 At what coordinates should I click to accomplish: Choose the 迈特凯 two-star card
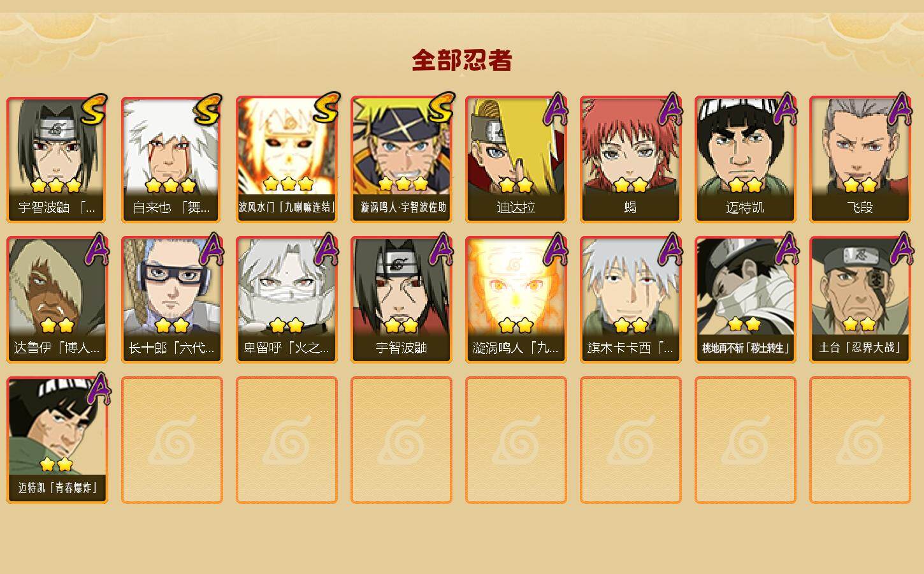(x=746, y=159)
